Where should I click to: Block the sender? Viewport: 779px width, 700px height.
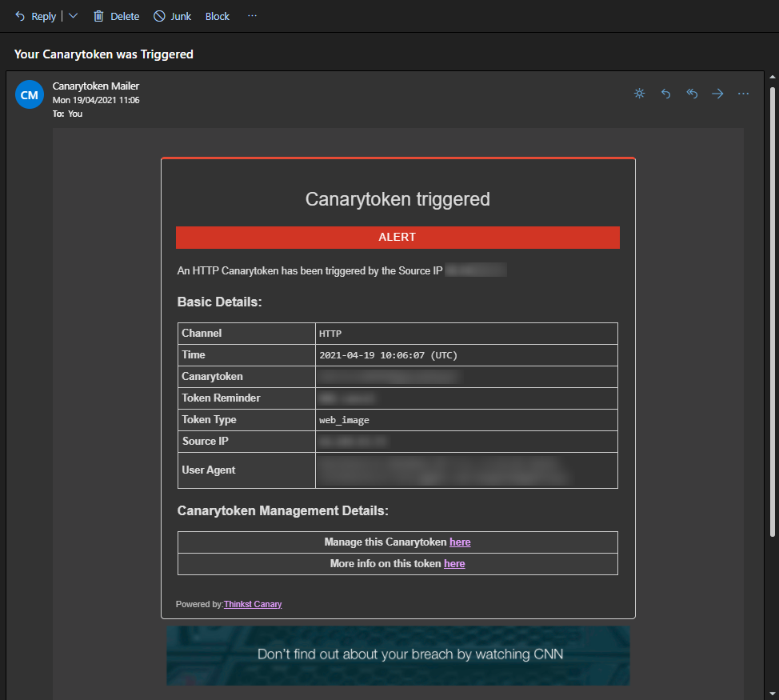217,16
